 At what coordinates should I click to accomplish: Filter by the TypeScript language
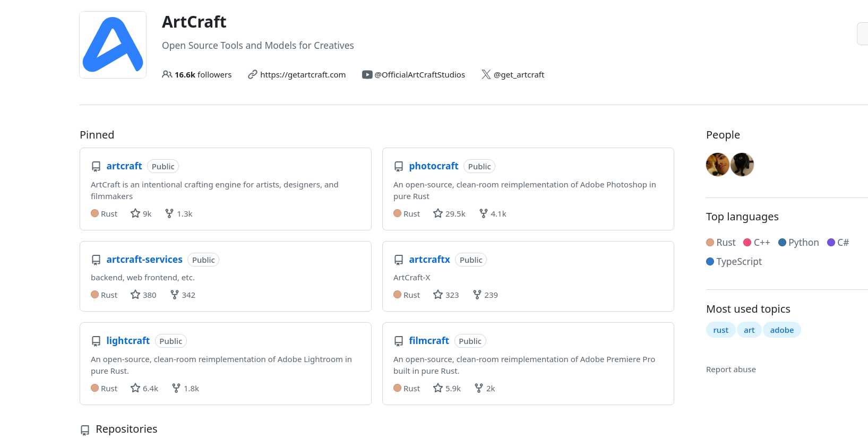click(x=734, y=262)
